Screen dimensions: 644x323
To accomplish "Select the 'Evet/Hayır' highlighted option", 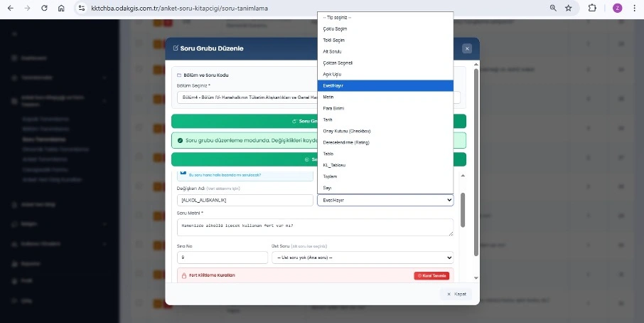I will tap(334, 85).
